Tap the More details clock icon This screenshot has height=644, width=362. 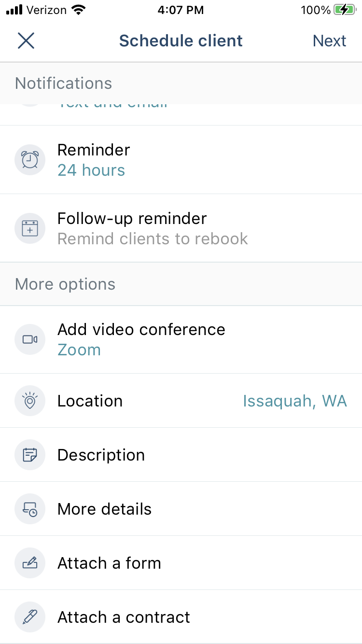[30, 509]
